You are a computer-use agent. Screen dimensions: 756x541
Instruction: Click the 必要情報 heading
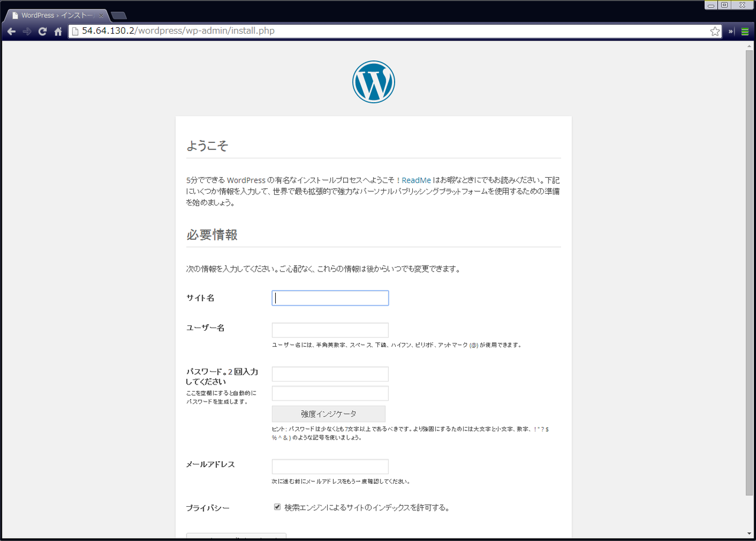coord(212,234)
